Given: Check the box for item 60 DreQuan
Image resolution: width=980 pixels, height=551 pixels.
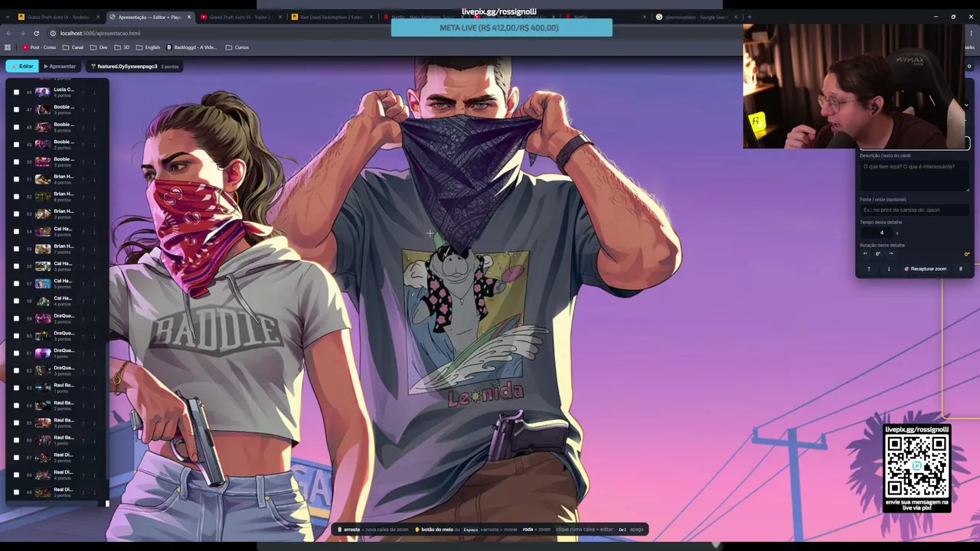Looking at the screenshot, I should 16,335.
